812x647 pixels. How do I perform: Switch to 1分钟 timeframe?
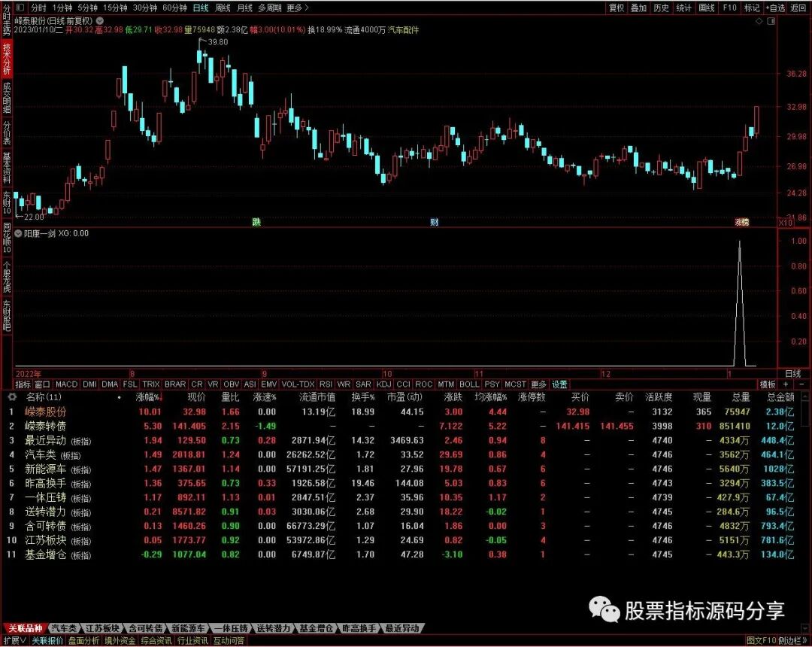(x=62, y=8)
